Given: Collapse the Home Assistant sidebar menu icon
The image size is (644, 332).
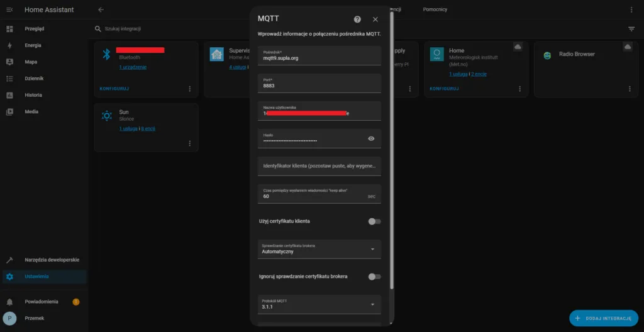Looking at the screenshot, I should pos(9,9).
